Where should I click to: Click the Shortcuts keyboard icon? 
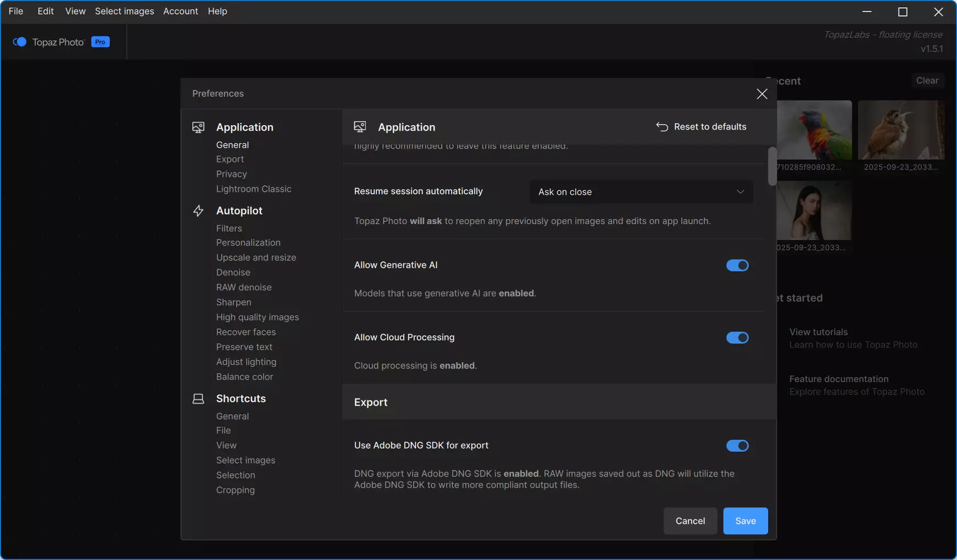pos(198,399)
